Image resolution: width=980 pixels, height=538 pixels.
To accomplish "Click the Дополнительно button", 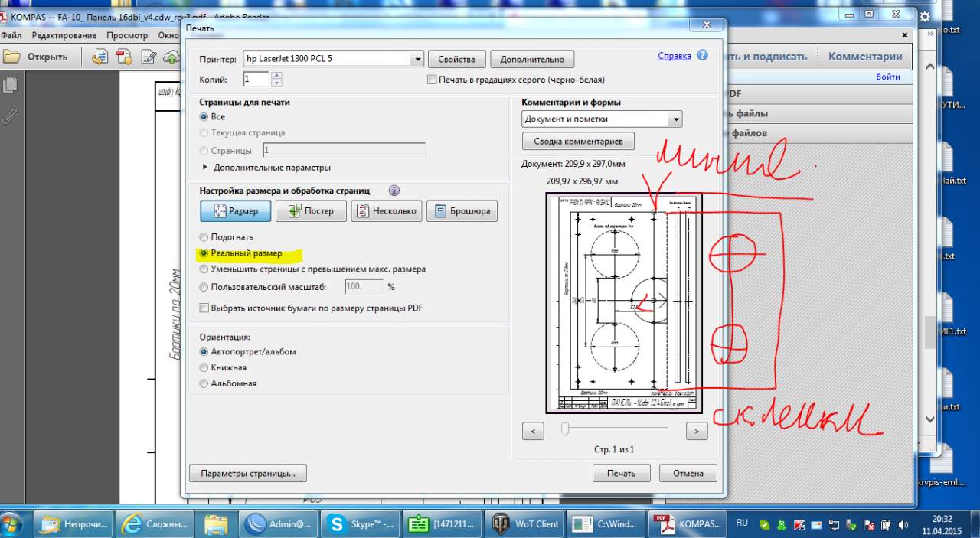I will point(532,59).
